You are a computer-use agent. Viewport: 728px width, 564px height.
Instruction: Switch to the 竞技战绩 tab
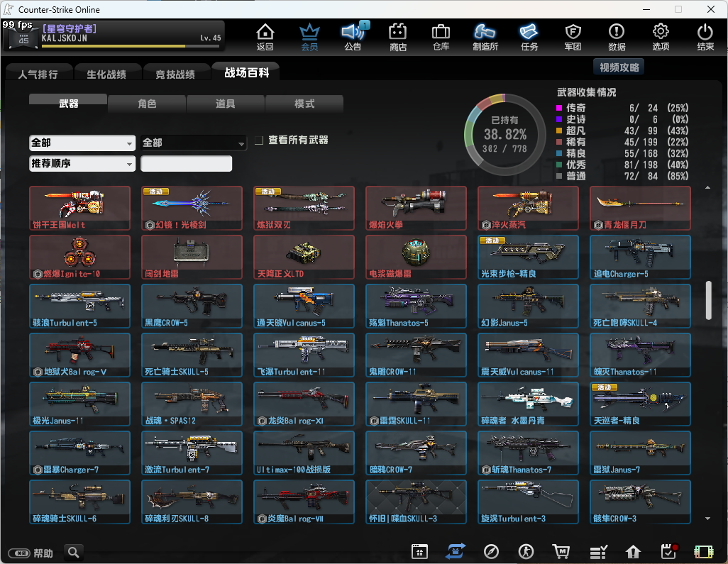(175, 74)
